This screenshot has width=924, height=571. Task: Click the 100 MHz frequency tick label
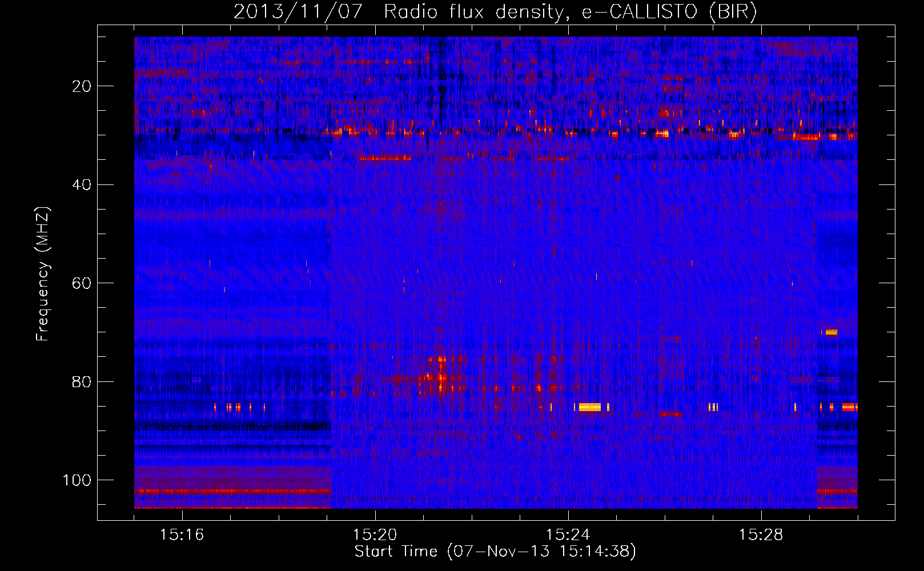tap(77, 480)
